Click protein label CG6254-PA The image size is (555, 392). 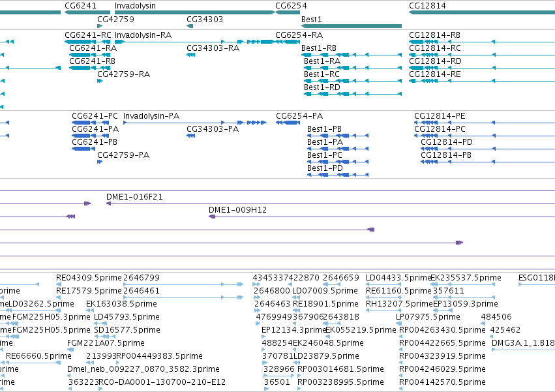[299, 116]
